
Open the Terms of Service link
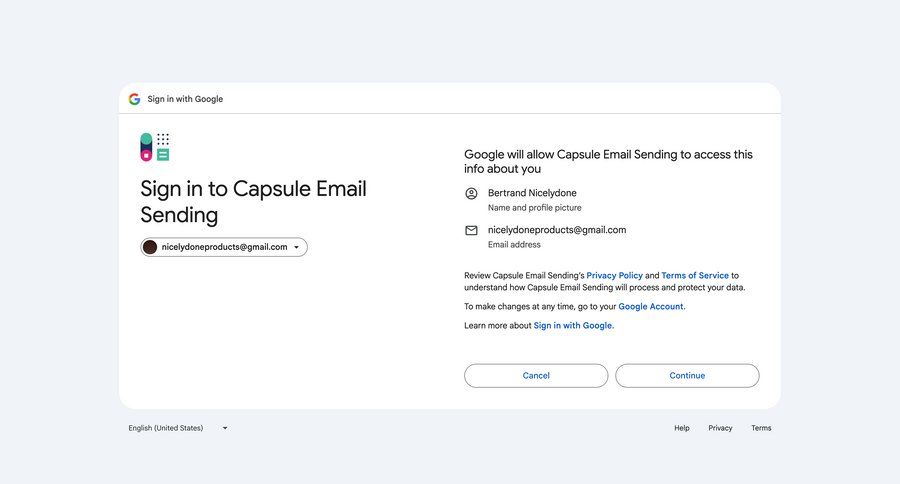click(695, 275)
